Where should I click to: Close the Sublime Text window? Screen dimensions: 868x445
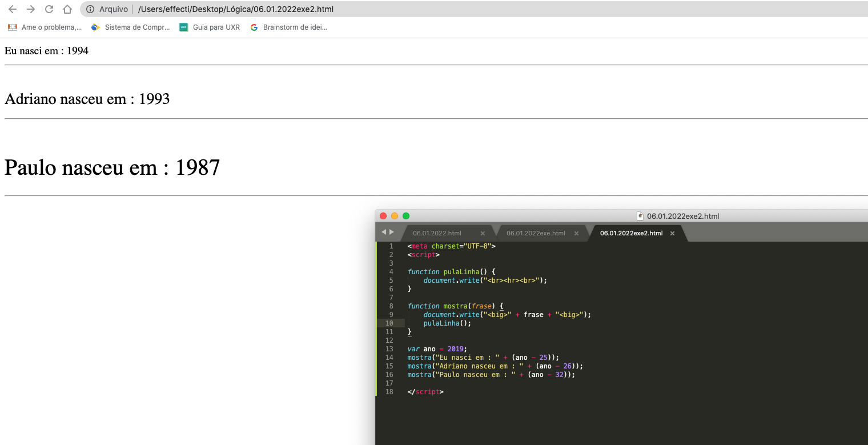383,216
